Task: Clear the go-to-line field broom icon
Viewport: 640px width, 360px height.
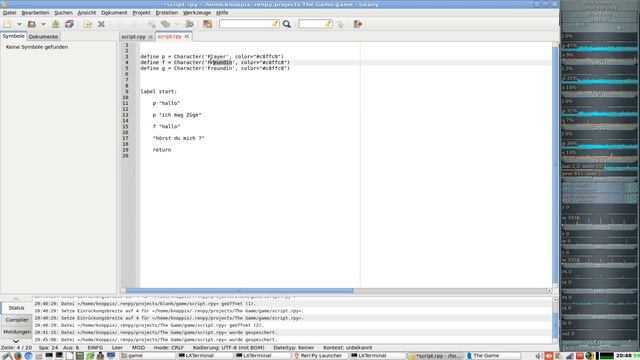Action: point(328,24)
